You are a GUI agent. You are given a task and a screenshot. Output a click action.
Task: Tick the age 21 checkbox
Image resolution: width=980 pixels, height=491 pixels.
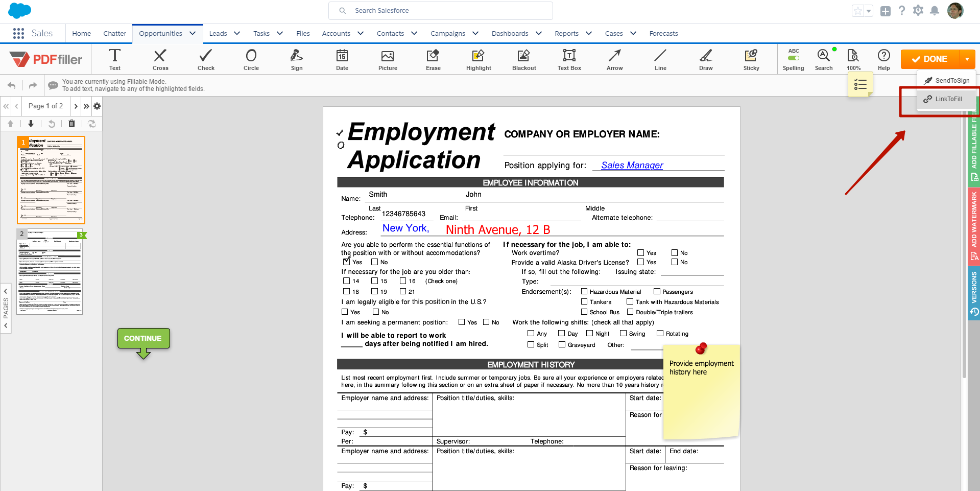[402, 291]
